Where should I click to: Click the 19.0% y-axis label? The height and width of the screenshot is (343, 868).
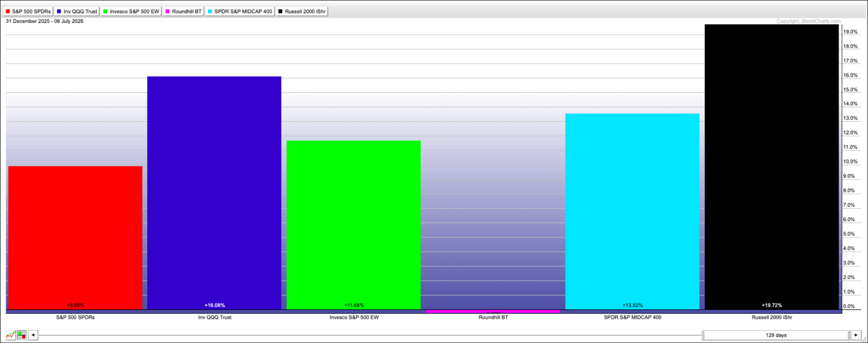pyautogui.click(x=851, y=32)
